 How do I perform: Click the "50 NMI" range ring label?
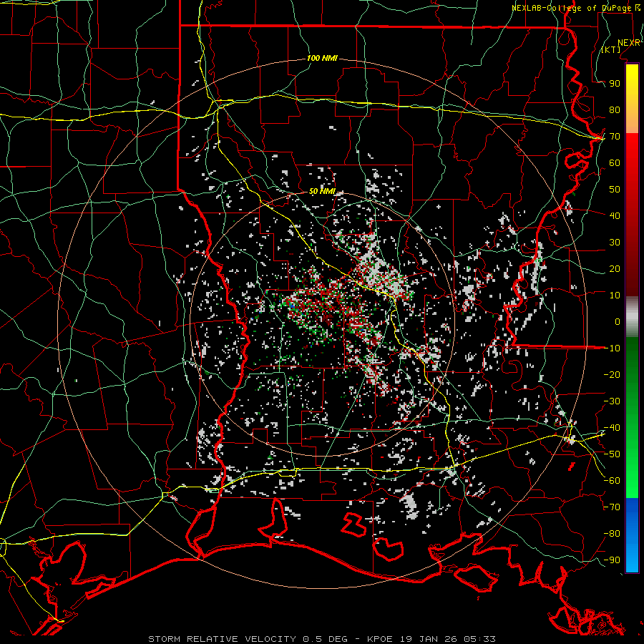click(x=322, y=191)
